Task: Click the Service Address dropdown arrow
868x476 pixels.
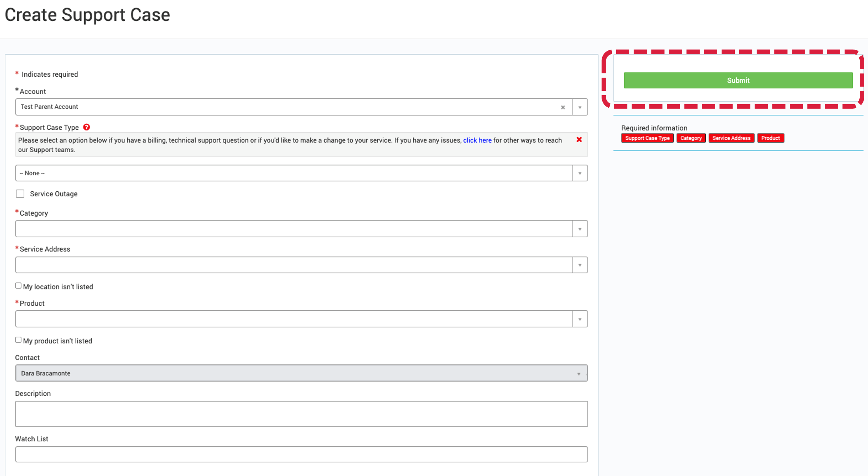Action: (580, 265)
